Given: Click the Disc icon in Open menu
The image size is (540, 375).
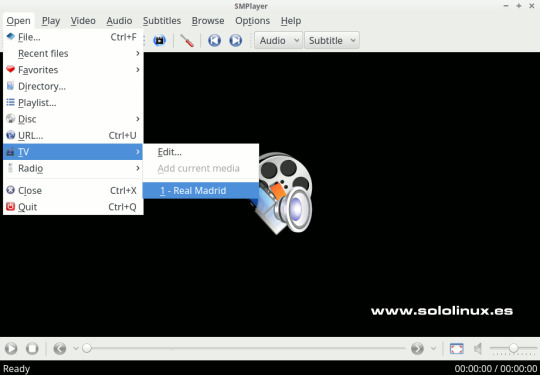Looking at the screenshot, I should (11, 119).
